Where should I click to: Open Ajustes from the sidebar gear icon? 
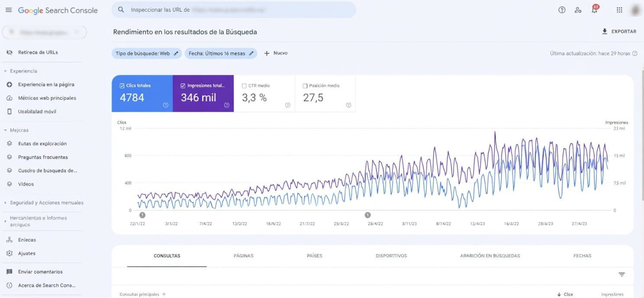click(x=27, y=253)
